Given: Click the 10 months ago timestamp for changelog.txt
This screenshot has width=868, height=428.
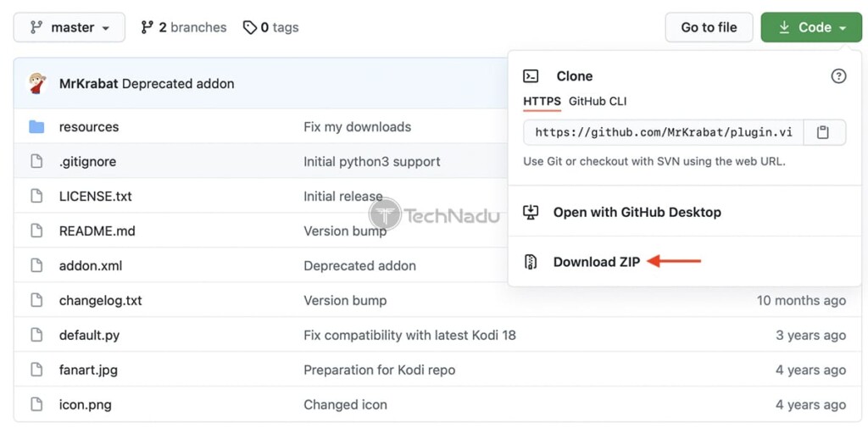Looking at the screenshot, I should 801,300.
